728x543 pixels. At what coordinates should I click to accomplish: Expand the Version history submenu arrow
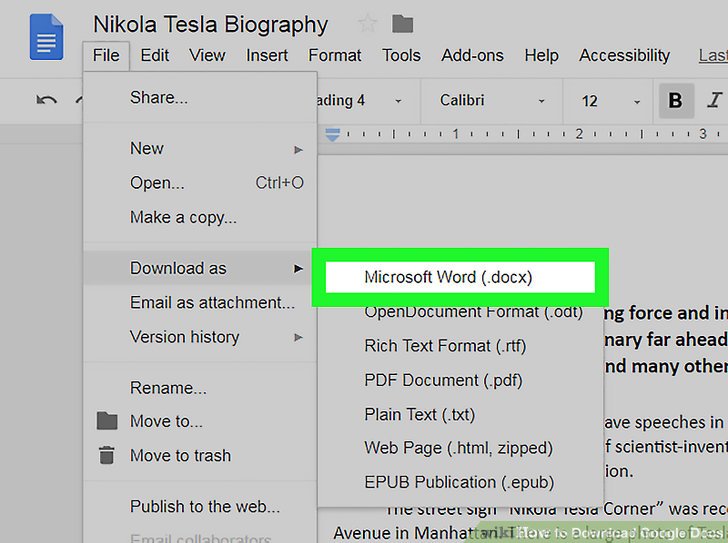tap(299, 337)
